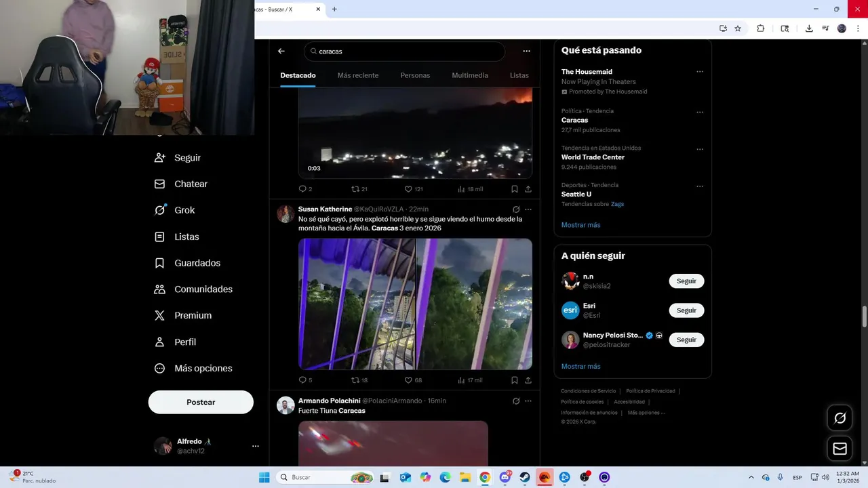Open Susan Katherine's profile avatar
Screen dimensions: 868x488
(285, 213)
